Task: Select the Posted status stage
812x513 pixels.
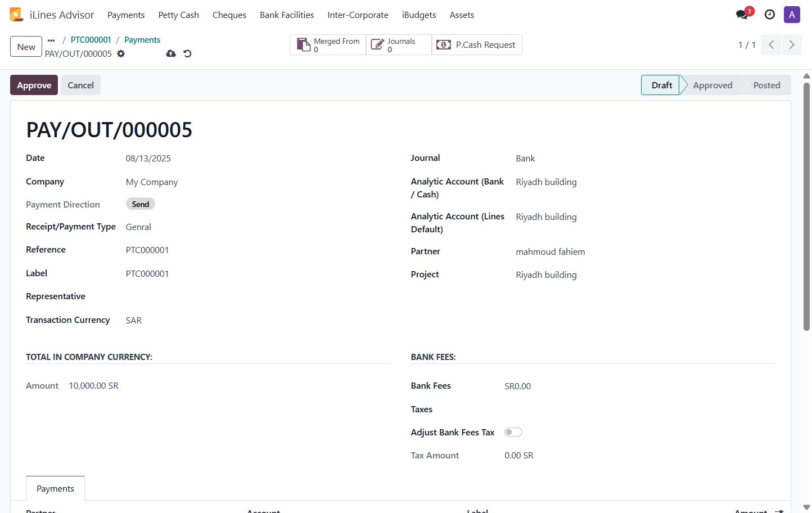Action: [766, 85]
